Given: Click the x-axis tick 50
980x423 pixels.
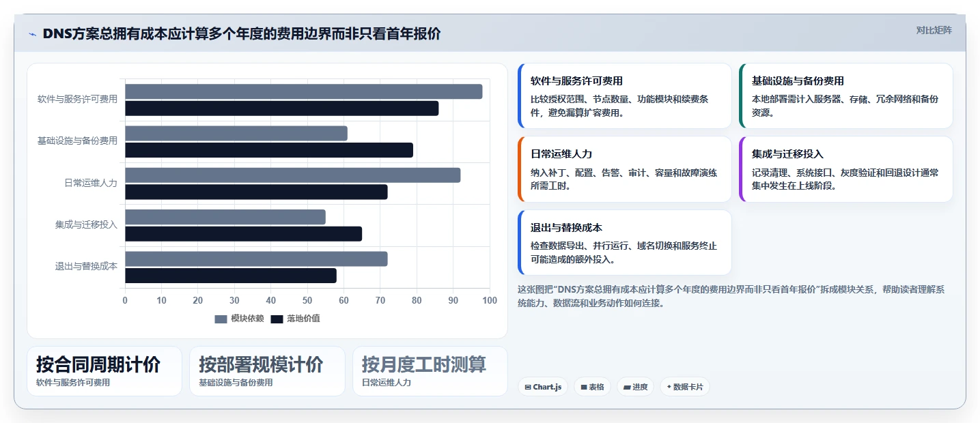Looking at the screenshot, I should (307, 300).
